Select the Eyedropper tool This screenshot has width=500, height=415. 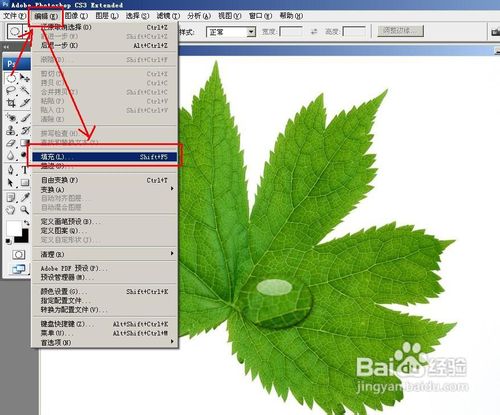25,197
